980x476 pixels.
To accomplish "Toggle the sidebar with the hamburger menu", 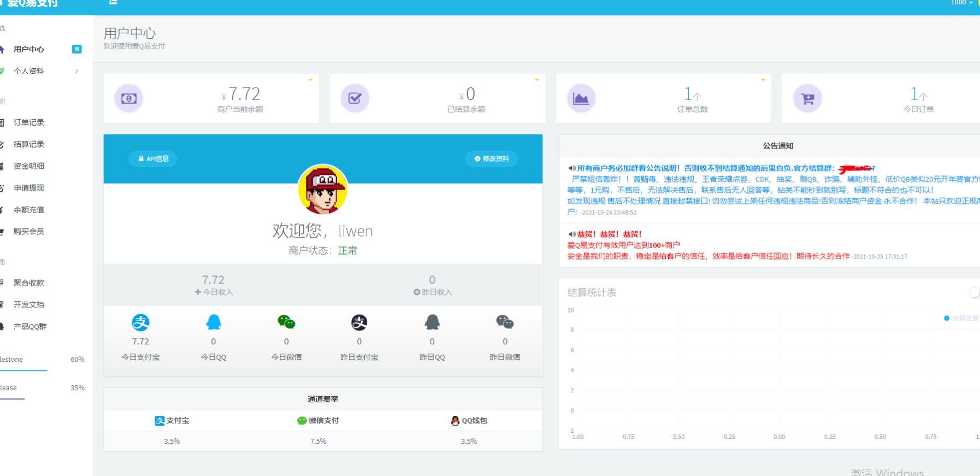I will click(113, 3).
